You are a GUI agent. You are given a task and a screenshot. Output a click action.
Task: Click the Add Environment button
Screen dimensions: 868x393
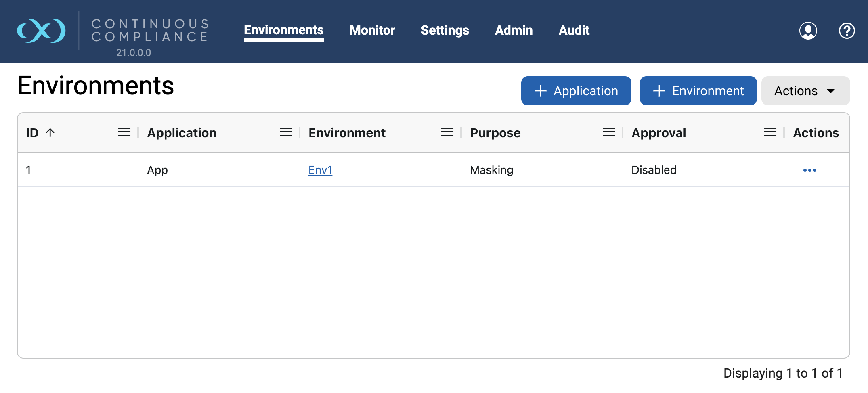coord(698,91)
